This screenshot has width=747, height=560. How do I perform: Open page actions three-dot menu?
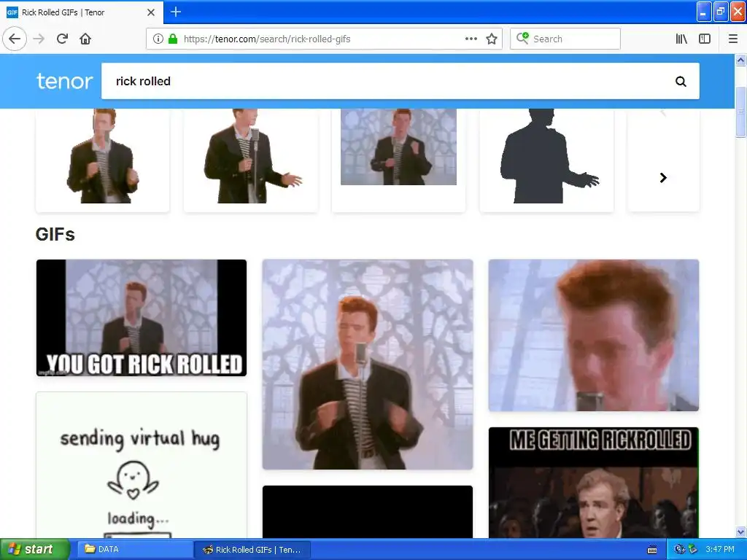471,39
